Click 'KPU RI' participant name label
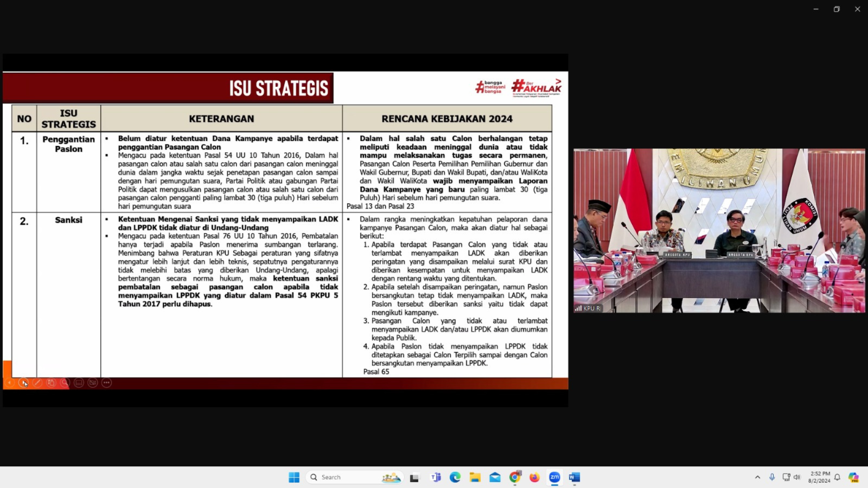Viewport: 868px width, 488px height. tap(591, 308)
